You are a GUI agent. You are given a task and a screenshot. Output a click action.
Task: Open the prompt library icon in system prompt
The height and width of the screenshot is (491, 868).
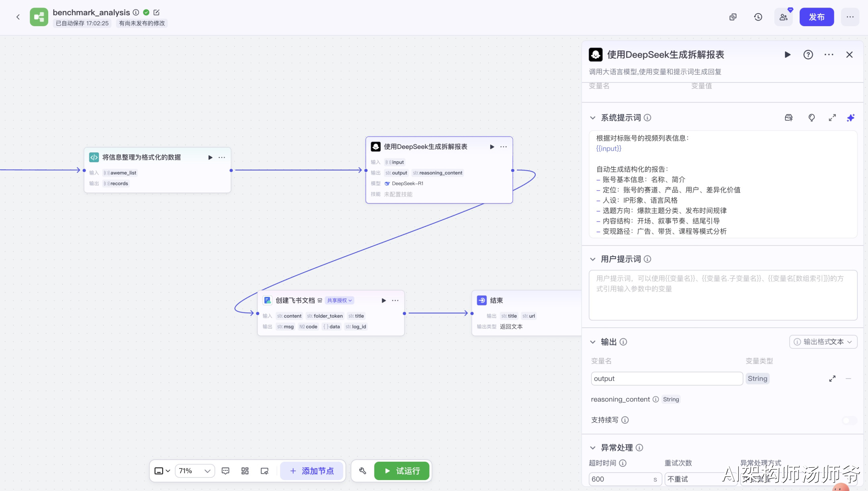coord(788,118)
